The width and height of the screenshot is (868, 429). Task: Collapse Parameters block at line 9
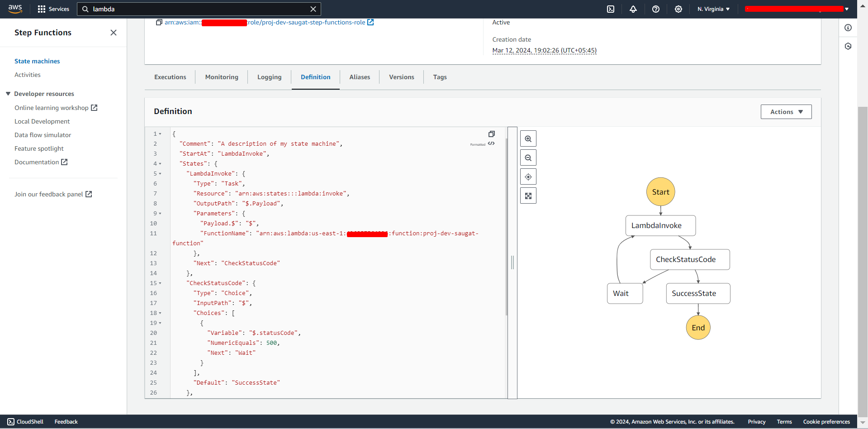(160, 214)
